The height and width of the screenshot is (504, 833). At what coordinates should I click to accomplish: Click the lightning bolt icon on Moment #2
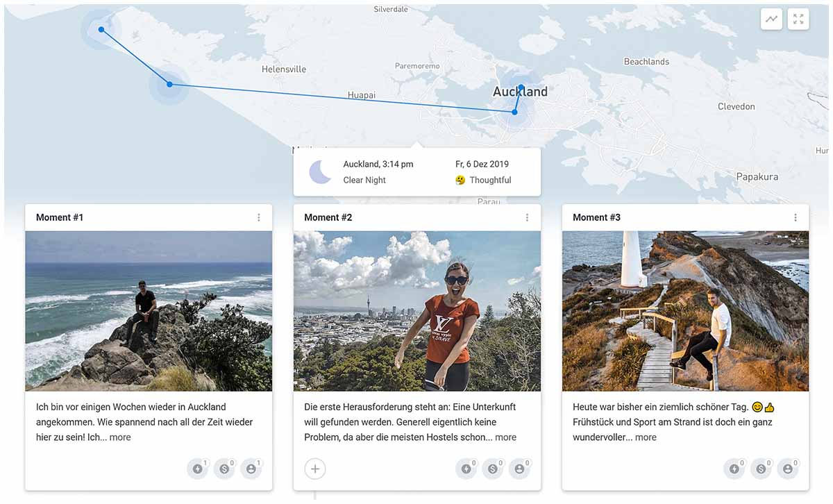point(466,469)
